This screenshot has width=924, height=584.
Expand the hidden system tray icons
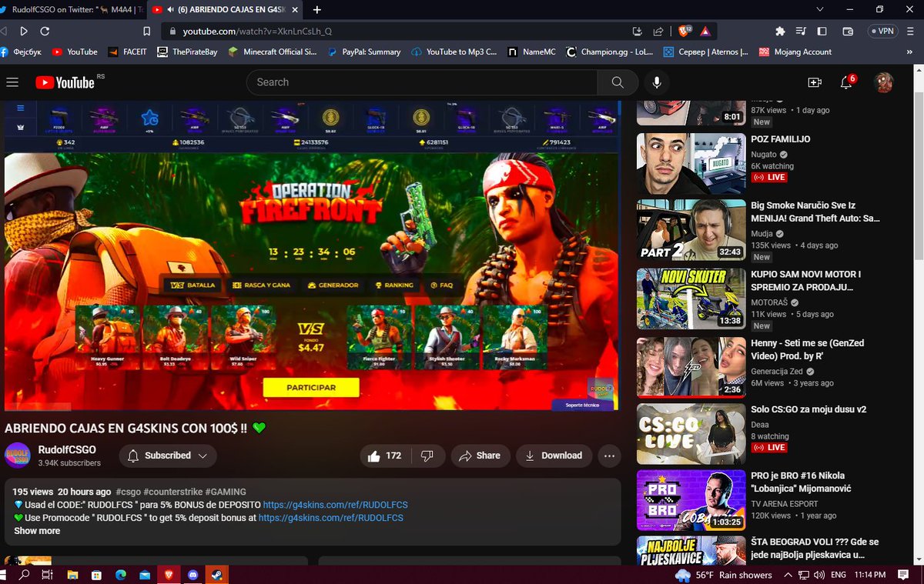[788, 575]
